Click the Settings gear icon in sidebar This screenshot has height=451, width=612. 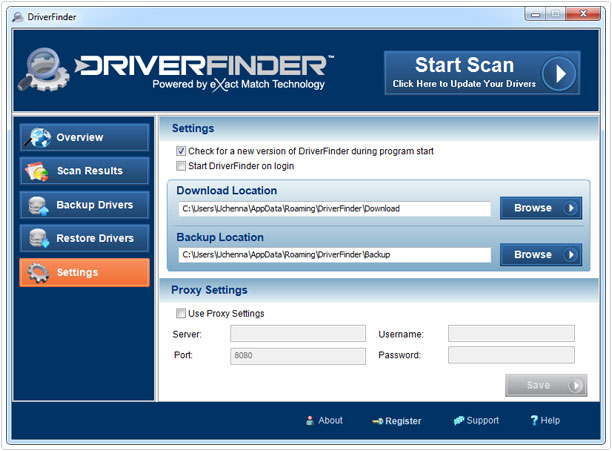pyautogui.click(x=37, y=272)
